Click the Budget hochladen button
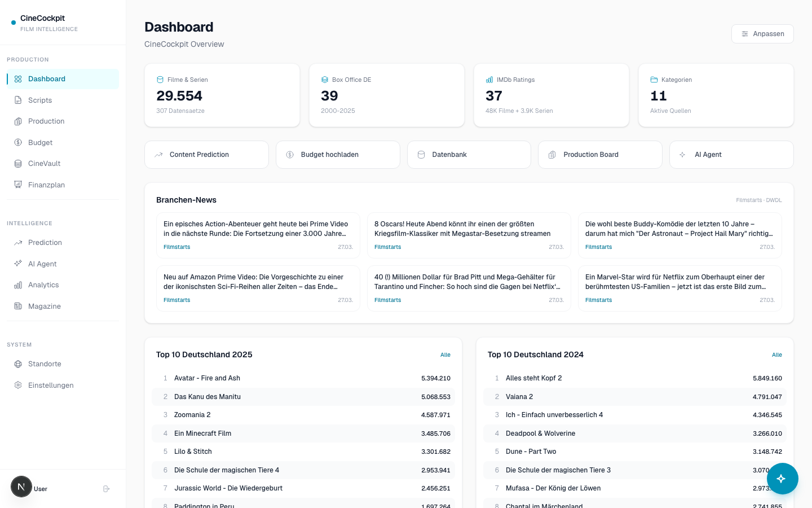The image size is (812, 508). (338, 155)
